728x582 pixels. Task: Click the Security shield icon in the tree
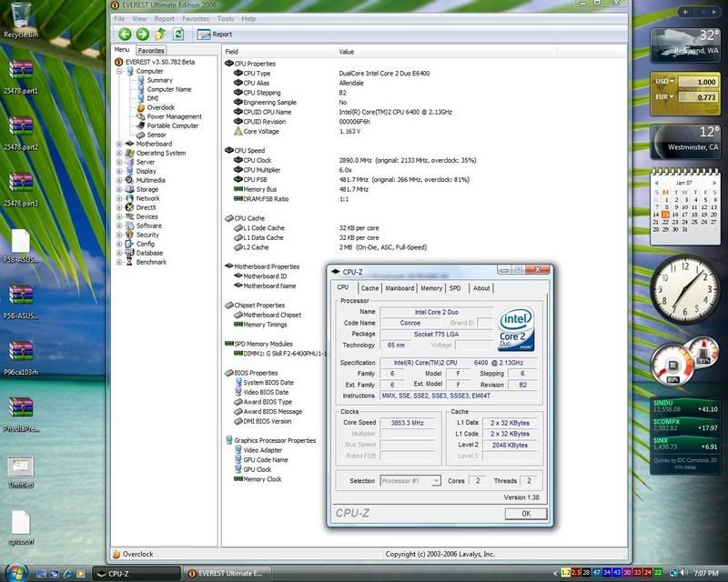pyautogui.click(x=129, y=235)
